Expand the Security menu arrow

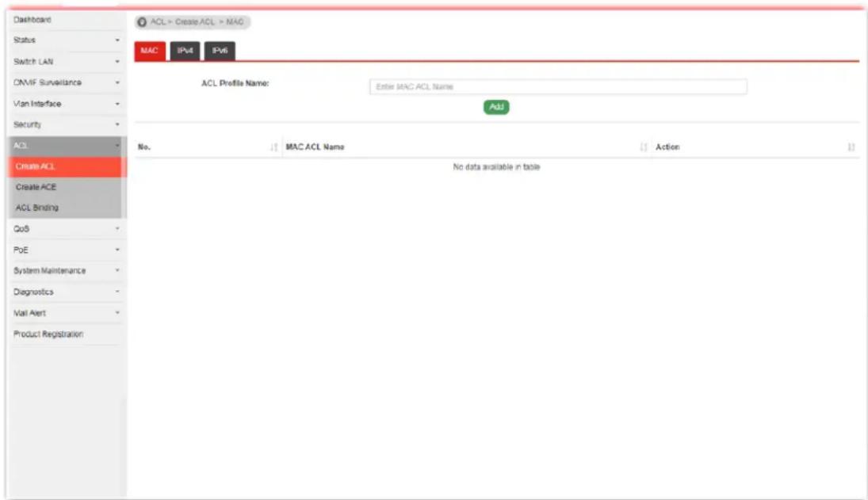tap(117, 124)
